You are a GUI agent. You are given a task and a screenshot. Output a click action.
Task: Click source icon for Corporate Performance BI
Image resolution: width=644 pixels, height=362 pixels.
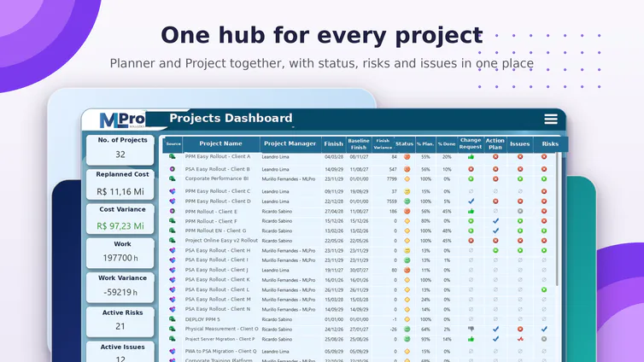172,179
